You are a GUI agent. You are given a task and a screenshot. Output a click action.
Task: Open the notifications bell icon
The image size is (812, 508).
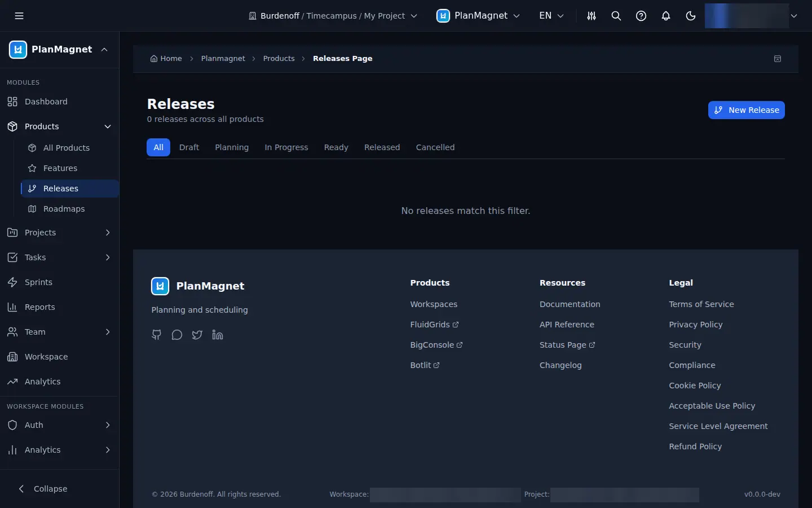click(666, 16)
